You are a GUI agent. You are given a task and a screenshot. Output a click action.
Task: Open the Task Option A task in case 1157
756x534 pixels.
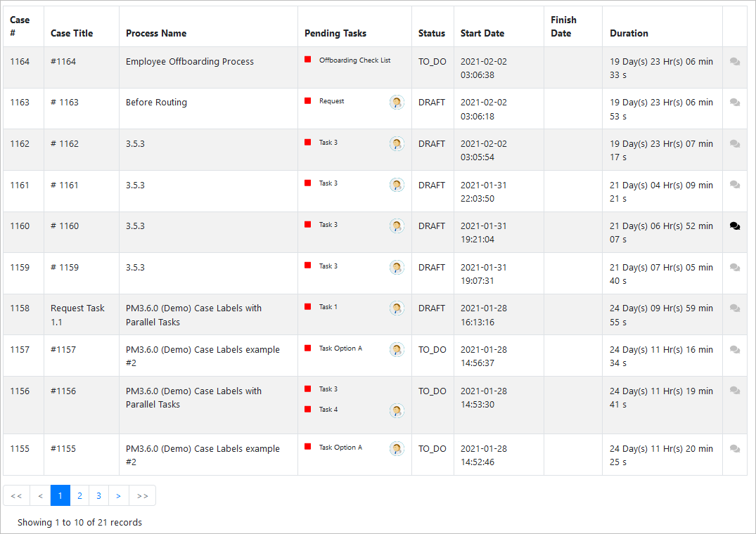[340, 349]
